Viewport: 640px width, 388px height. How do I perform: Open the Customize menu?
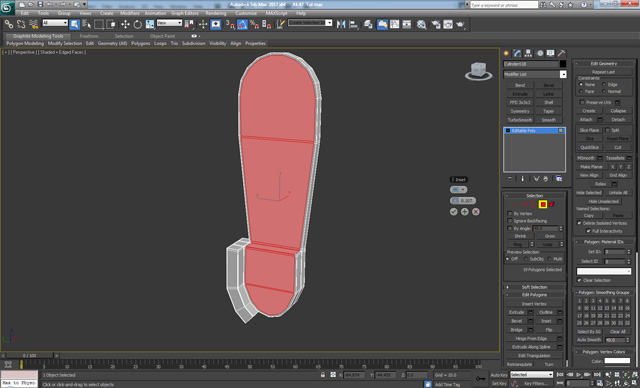point(246,13)
